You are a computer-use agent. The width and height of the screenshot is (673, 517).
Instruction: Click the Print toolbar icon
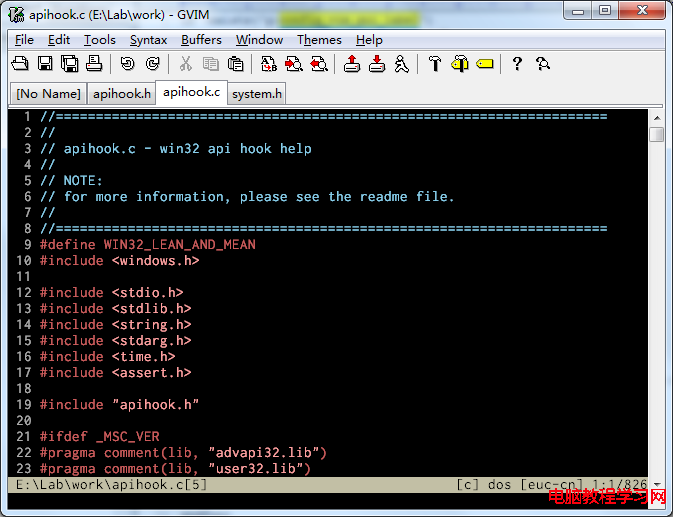pyautogui.click(x=94, y=64)
